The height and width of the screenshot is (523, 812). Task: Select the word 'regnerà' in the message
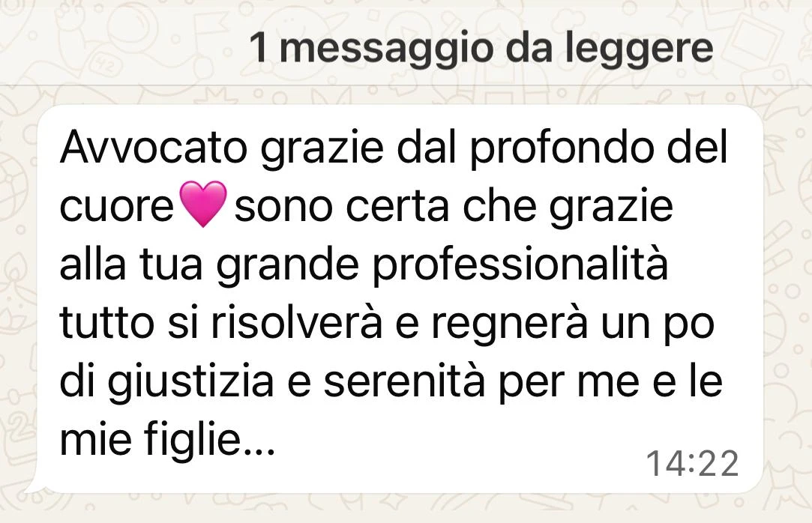[x=510, y=325]
